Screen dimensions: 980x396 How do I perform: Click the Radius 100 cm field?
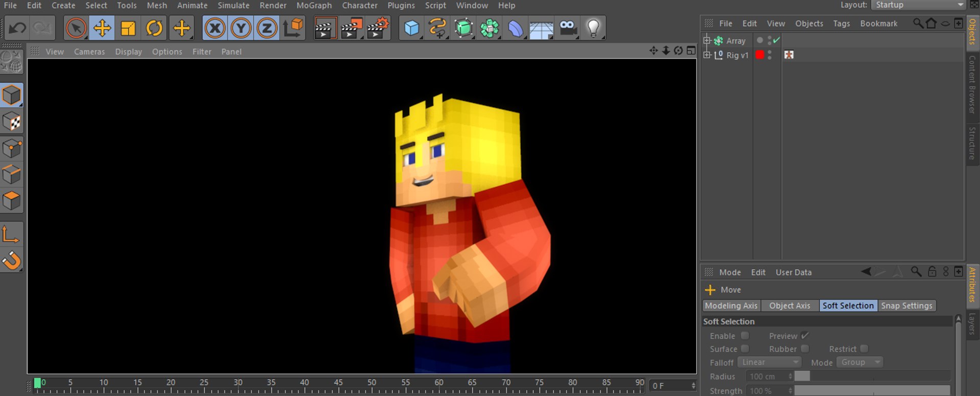pyautogui.click(x=769, y=377)
